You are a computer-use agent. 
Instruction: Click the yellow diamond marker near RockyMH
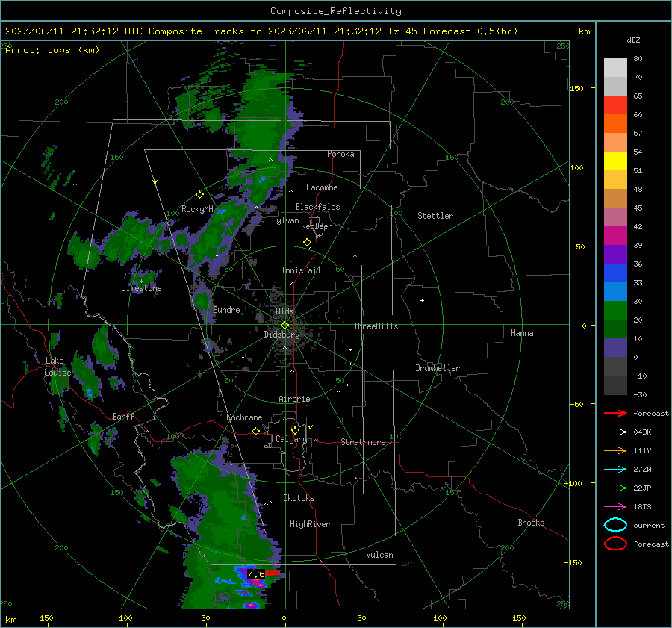click(199, 195)
